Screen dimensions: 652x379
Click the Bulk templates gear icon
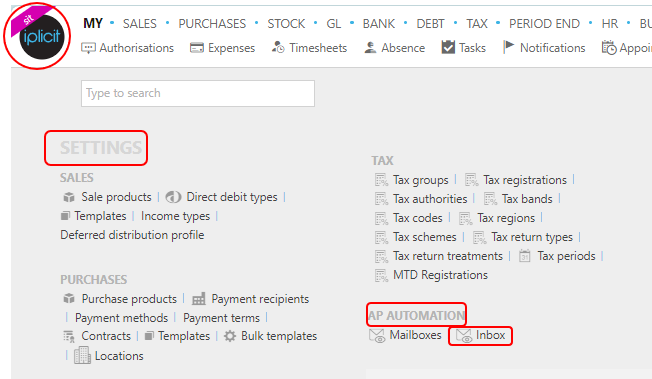pos(230,336)
